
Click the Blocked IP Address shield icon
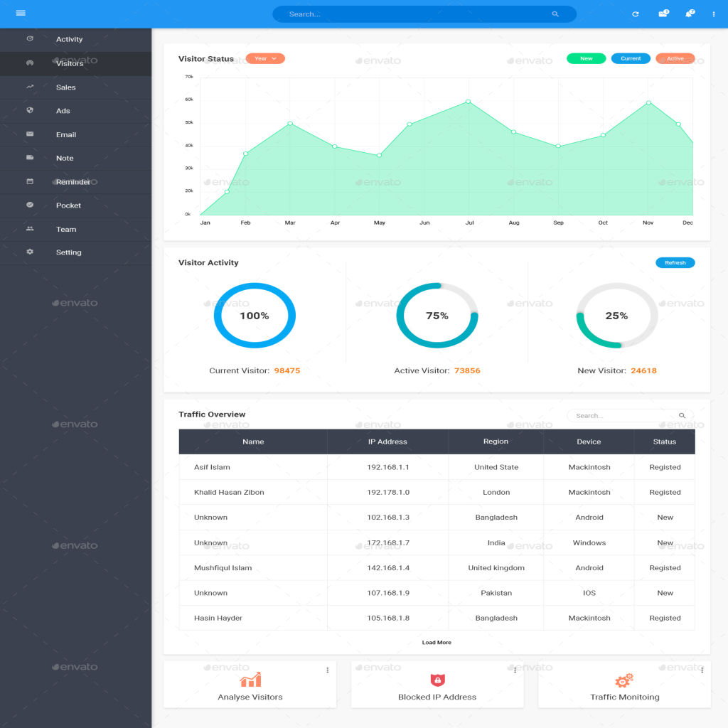click(437, 680)
